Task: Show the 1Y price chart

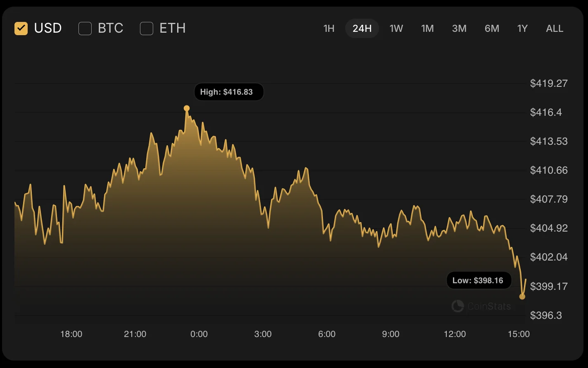Action: (x=522, y=29)
